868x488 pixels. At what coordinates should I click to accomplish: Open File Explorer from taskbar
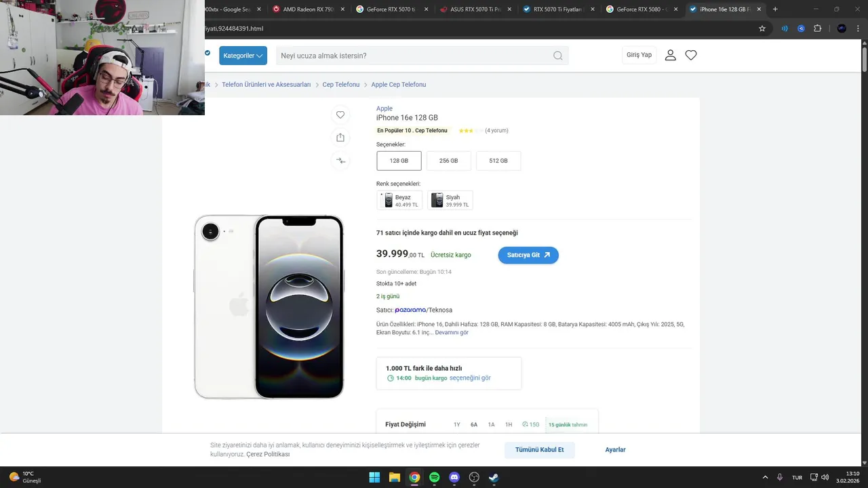pos(394,477)
